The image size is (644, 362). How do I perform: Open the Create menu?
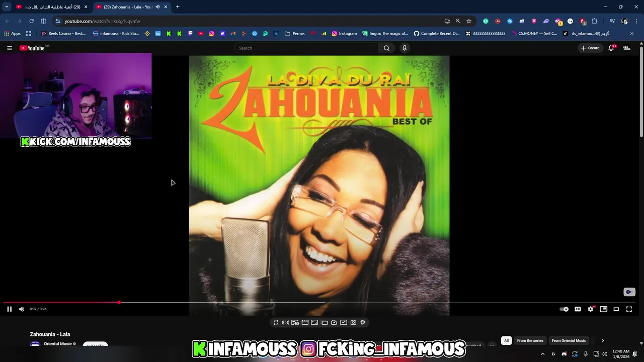tap(590, 48)
